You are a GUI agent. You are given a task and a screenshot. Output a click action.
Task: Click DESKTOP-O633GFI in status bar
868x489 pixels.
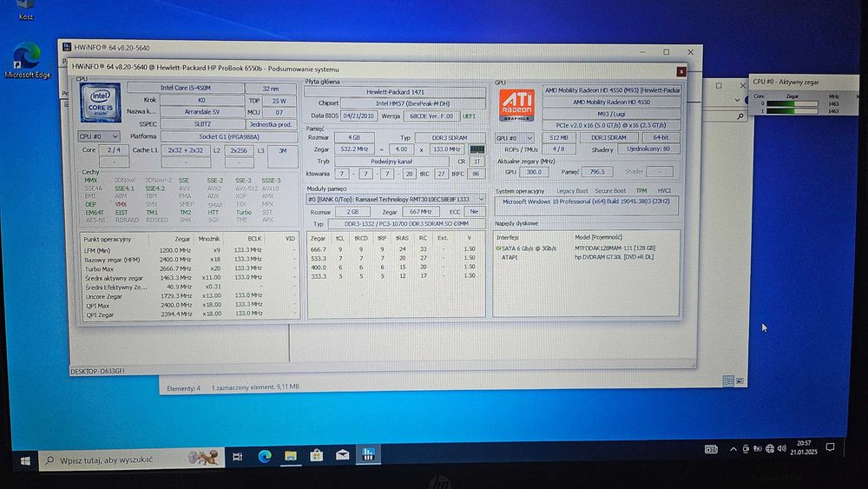(97, 371)
